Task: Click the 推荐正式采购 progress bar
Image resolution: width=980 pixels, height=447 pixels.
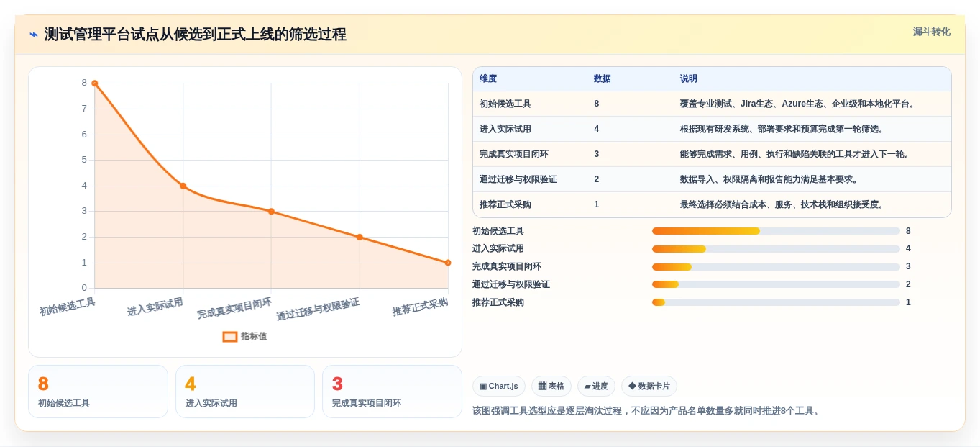Action: (x=776, y=302)
